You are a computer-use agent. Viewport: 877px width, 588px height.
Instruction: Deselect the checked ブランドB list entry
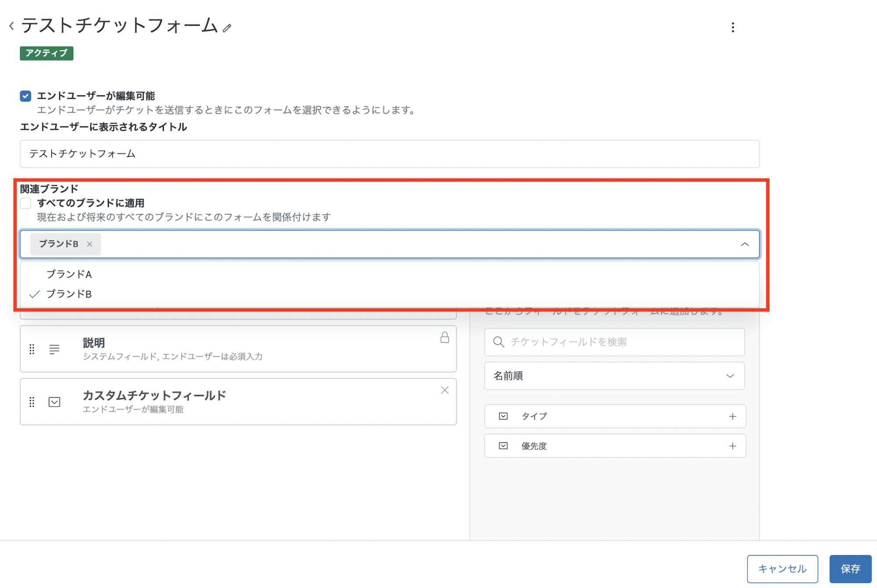tap(70, 294)
